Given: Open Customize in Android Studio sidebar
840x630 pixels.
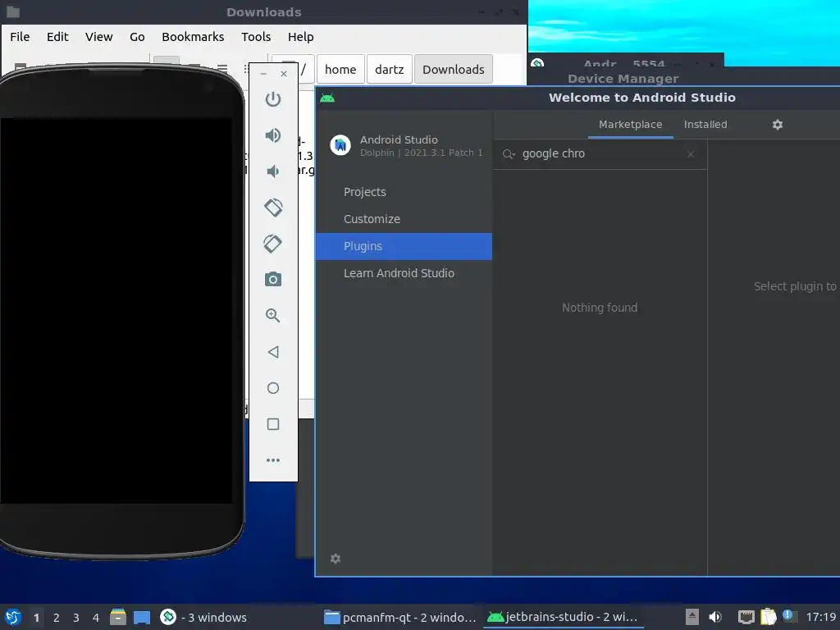Looking at the screenshot, I should tap(372, 219).
